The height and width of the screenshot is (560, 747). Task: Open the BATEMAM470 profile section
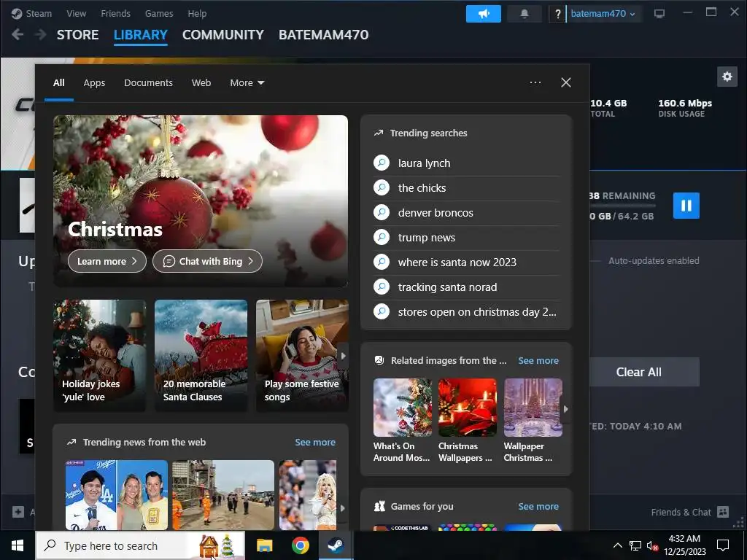[x=323, y=35]
